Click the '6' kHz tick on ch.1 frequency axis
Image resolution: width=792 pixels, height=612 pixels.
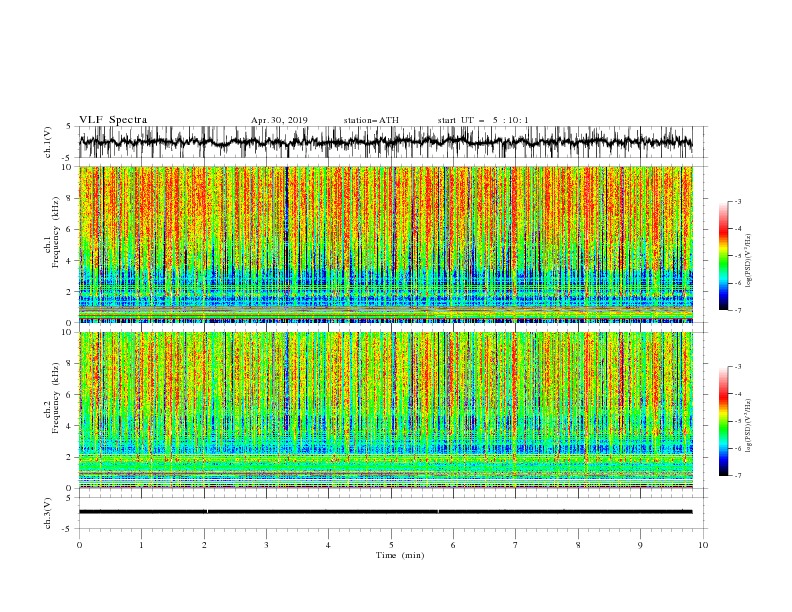(x=69, y=229)
